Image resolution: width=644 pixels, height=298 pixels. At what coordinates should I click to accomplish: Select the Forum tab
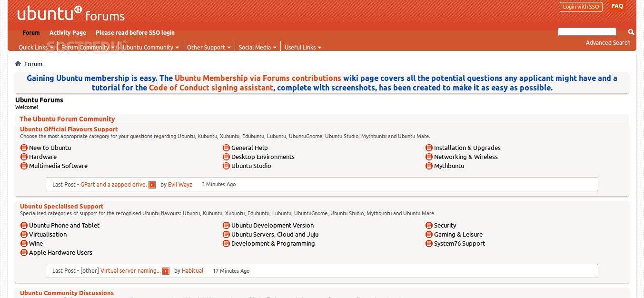[x=31, y=32]
